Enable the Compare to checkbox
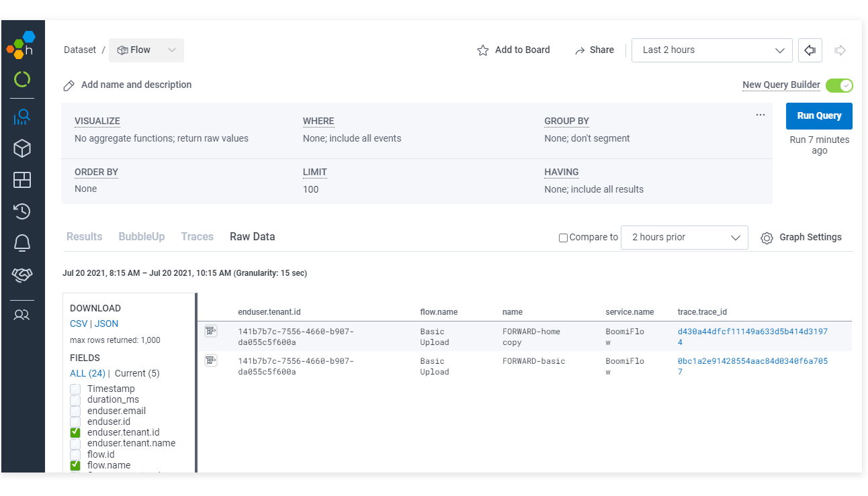Image resolution: width=868 pixels, height=496 pixels. coord(563,237)
